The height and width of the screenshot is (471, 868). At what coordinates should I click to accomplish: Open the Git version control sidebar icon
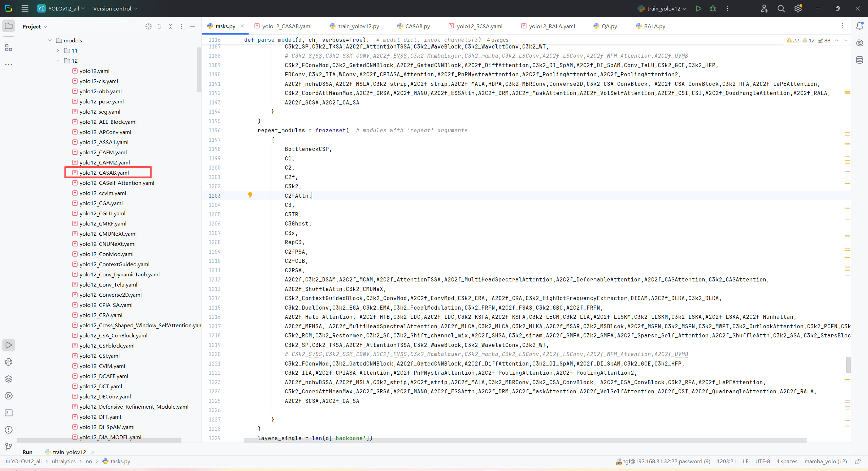(8, 447)
